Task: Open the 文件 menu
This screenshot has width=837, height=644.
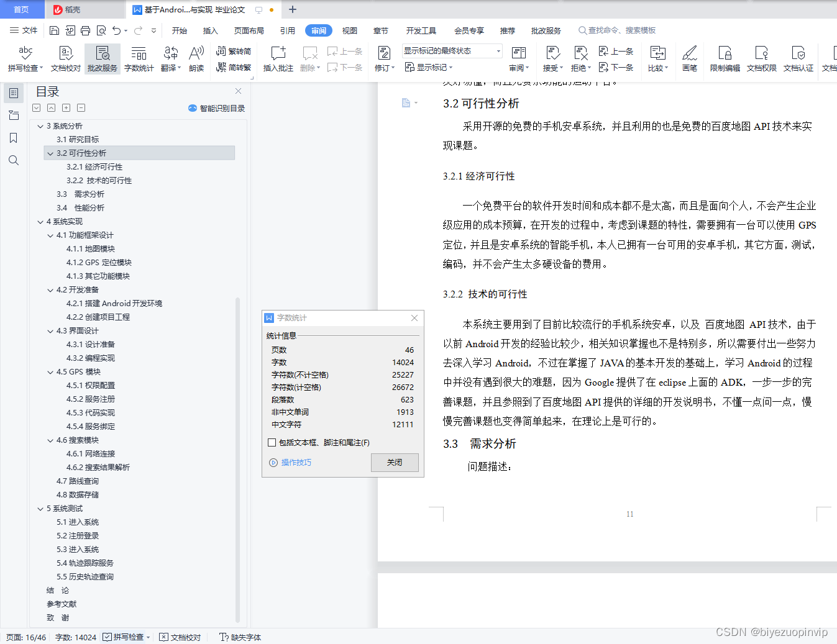Action: (x=24, y=30)
